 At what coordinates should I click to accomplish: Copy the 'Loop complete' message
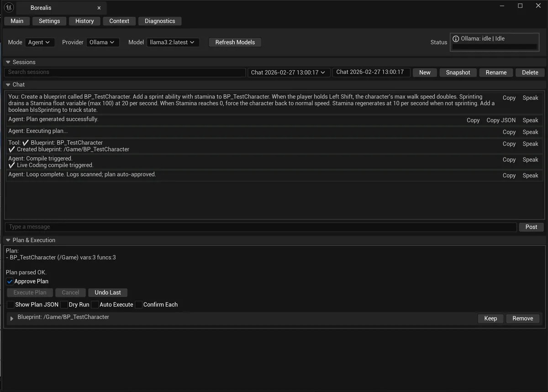[x=509, y=176]
